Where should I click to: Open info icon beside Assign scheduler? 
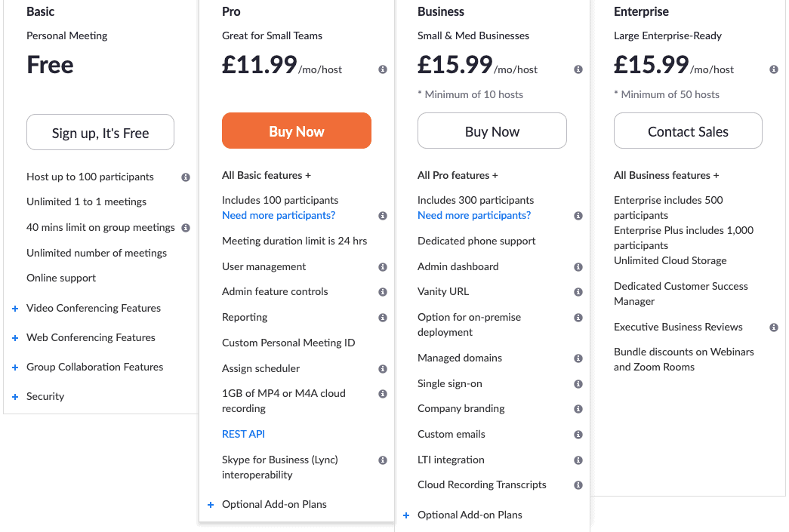tap(383, 369)
